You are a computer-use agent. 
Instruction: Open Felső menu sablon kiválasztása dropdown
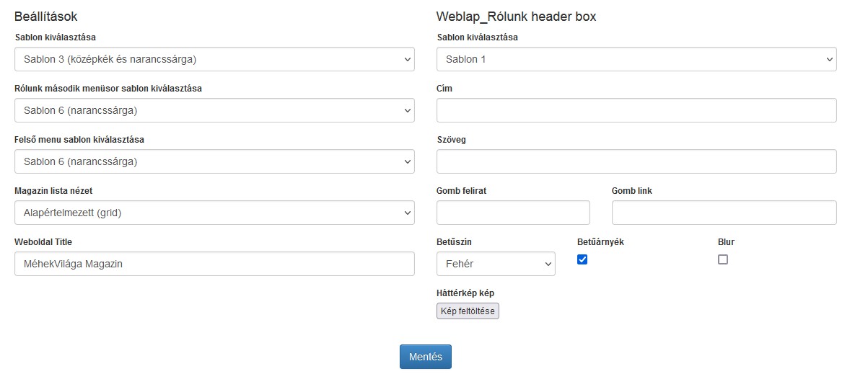click(x=214, y=161)
